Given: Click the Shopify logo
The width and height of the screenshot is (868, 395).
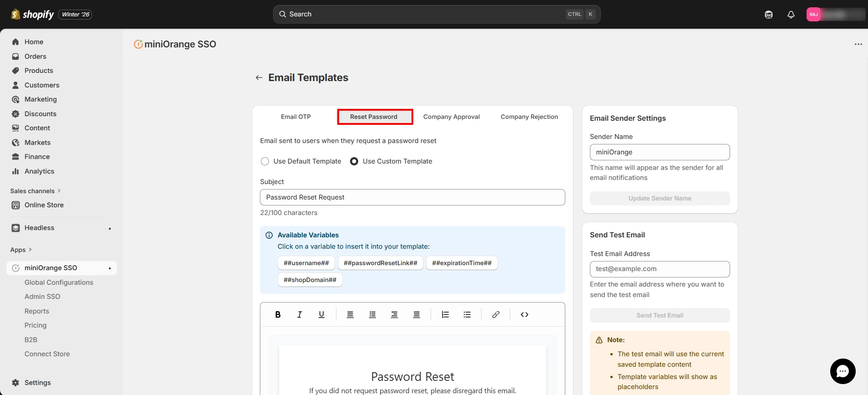Looking at the screenshot, I should tap(32, 15).
